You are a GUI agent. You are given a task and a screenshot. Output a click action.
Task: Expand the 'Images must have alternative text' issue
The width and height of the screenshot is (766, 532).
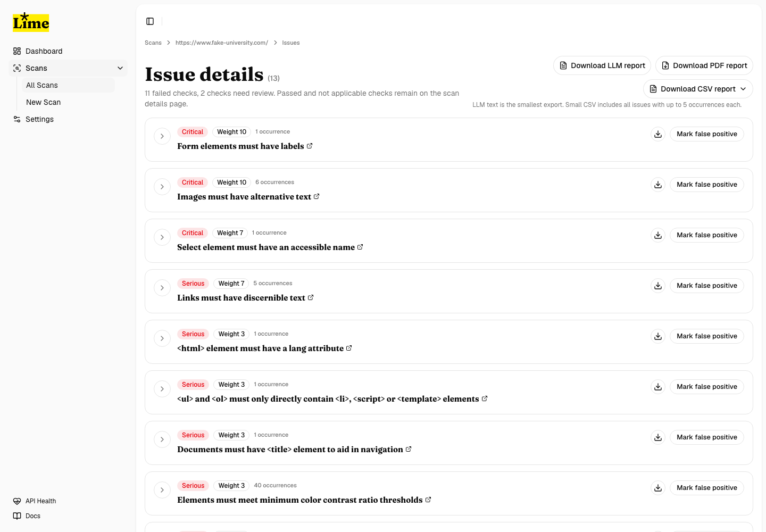pos(162,187)
